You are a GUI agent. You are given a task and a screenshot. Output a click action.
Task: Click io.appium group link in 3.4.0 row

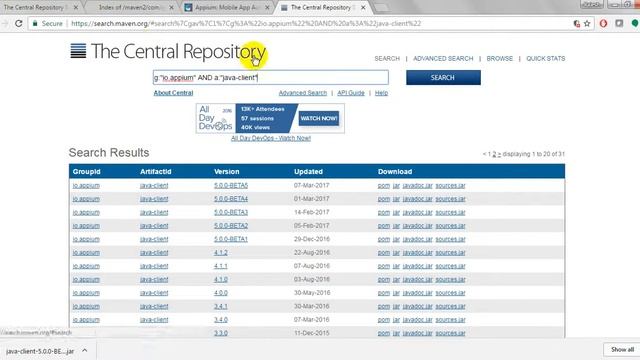point(86,320)
